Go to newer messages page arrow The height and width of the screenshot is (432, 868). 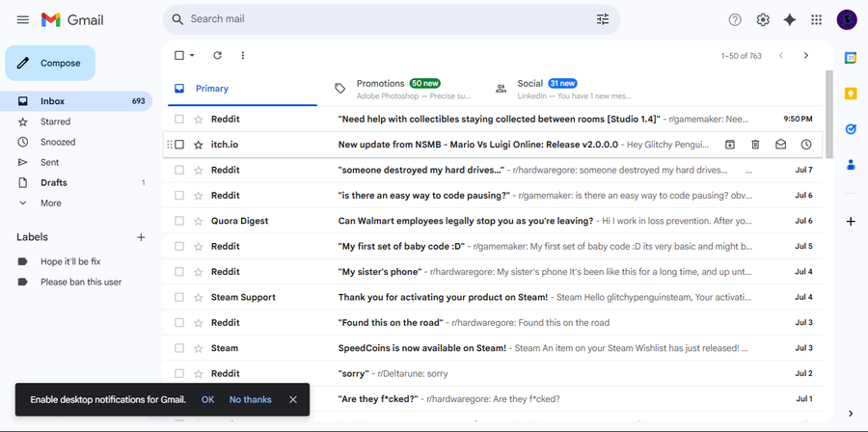781,55
